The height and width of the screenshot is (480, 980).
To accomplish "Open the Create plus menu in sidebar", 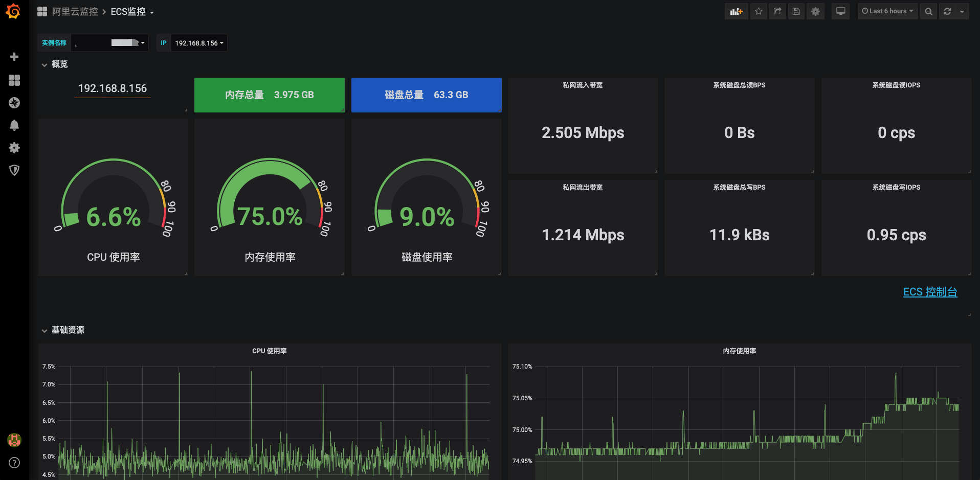I will pyautogui.click(x=14, y=57).
